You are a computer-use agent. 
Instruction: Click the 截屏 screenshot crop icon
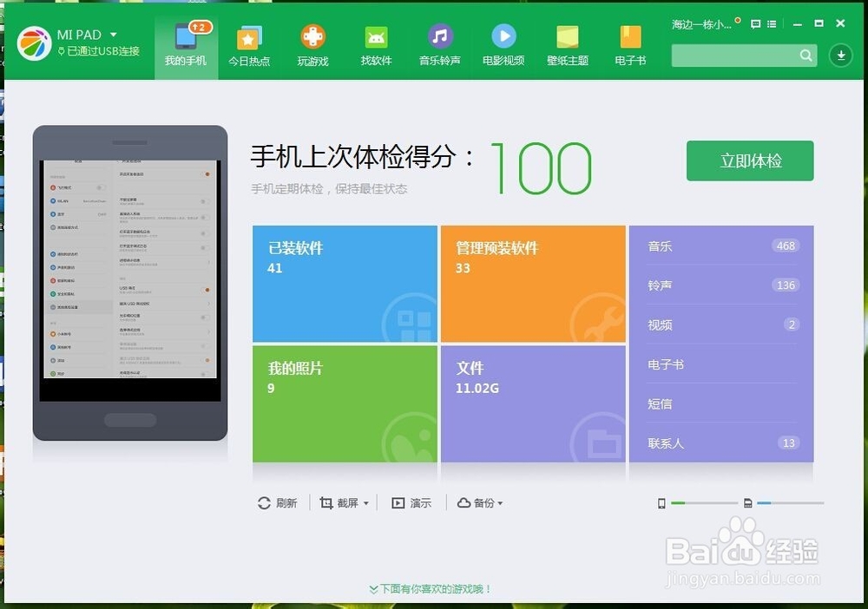coord(326,503)
